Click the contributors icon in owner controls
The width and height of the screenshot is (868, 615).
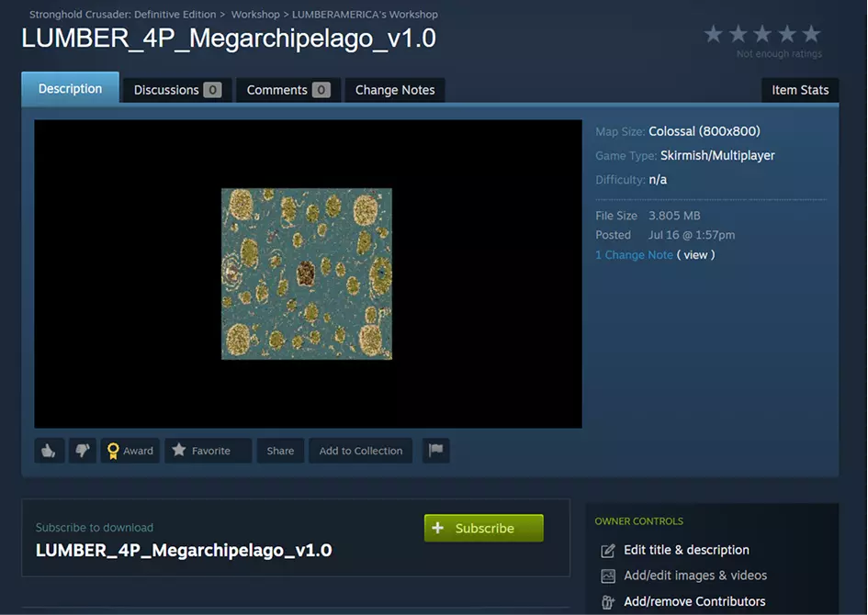coord(608,602)
